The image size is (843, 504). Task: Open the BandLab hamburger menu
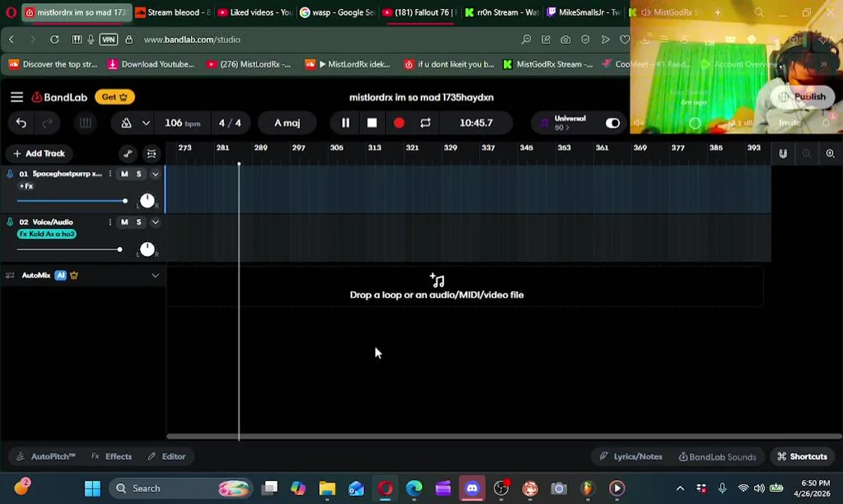click(17, 97)
